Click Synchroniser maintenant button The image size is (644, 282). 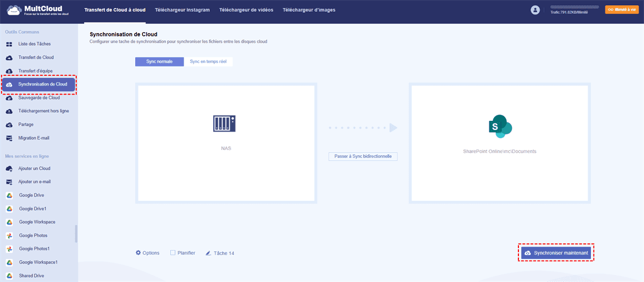click(556, 253)
